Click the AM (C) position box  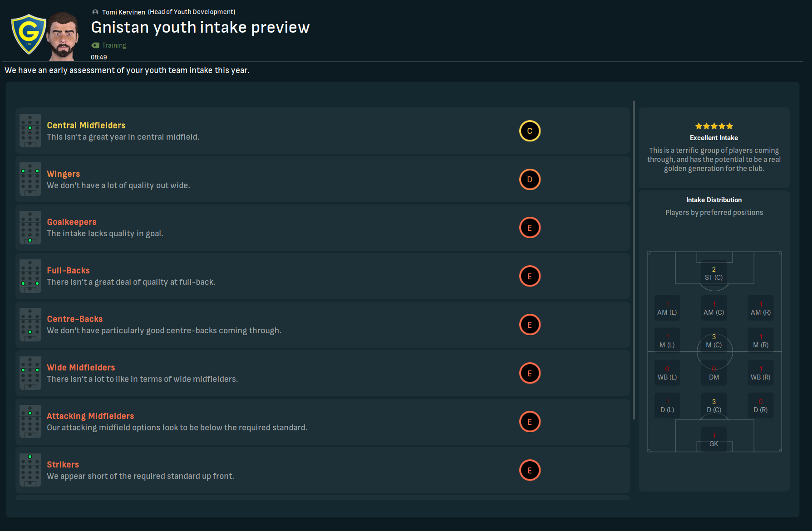714,308
